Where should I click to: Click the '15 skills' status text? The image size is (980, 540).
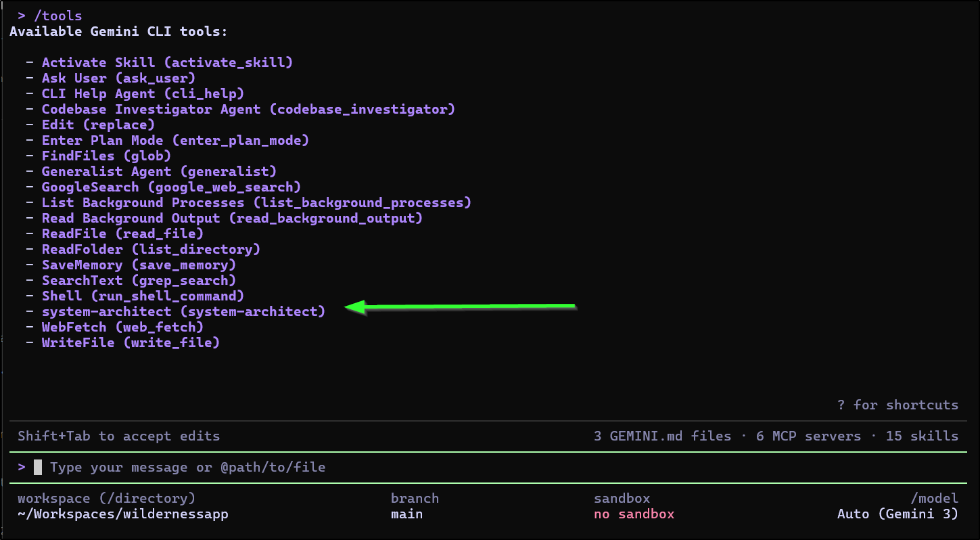922,436
